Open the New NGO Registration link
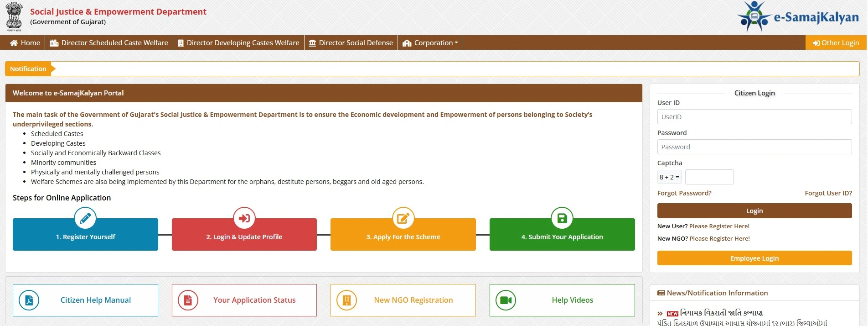Screen dimensions: 868x326 [403, 300]
